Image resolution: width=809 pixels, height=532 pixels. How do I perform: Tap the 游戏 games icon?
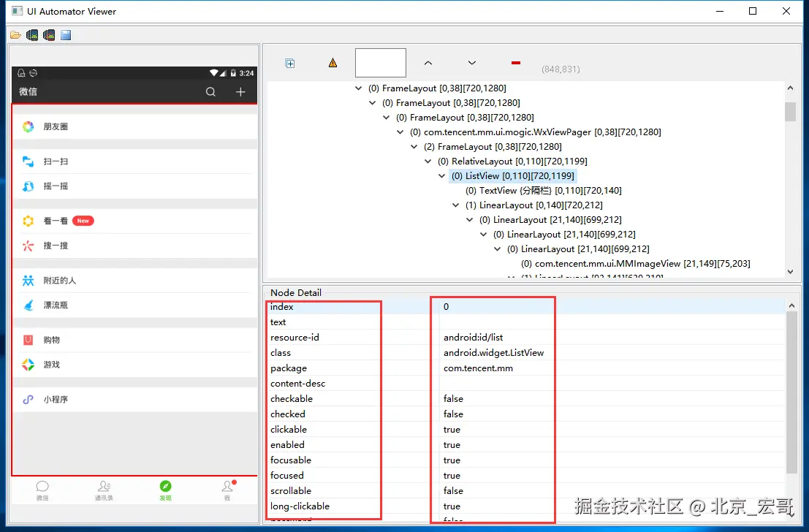28,365
